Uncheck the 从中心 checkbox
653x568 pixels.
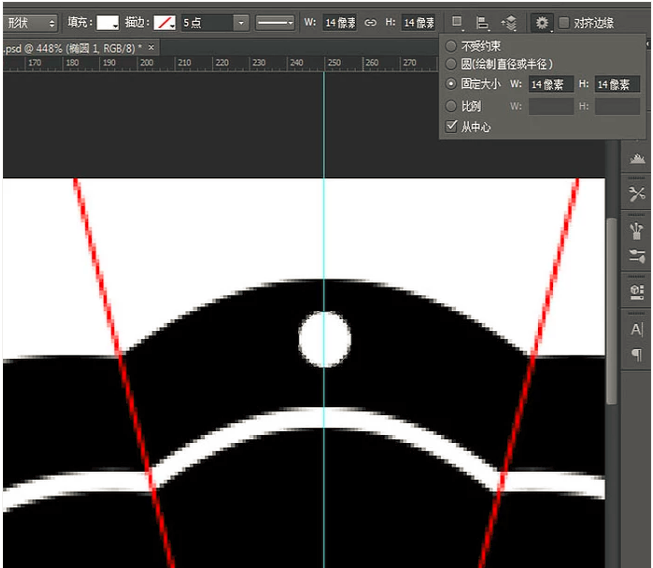click(x=451, y=126)
